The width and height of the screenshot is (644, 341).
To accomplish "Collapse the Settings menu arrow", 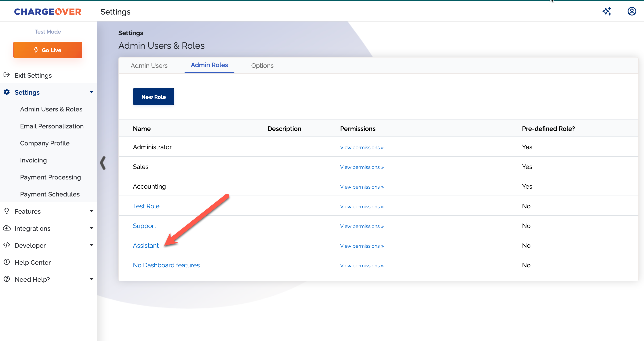I will click(91, 92).
